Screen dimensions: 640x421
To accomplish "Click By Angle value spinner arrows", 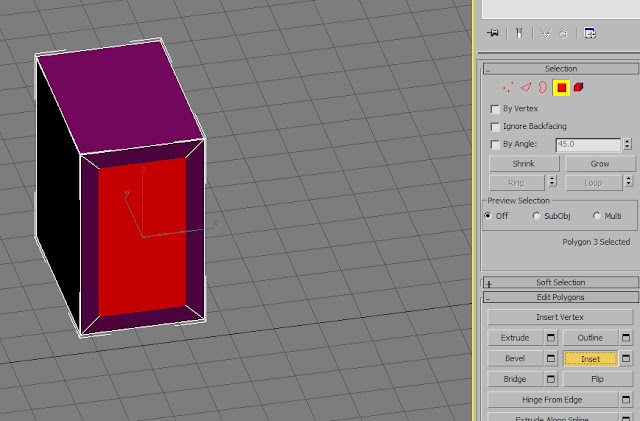I will click(x=628, y=144).
